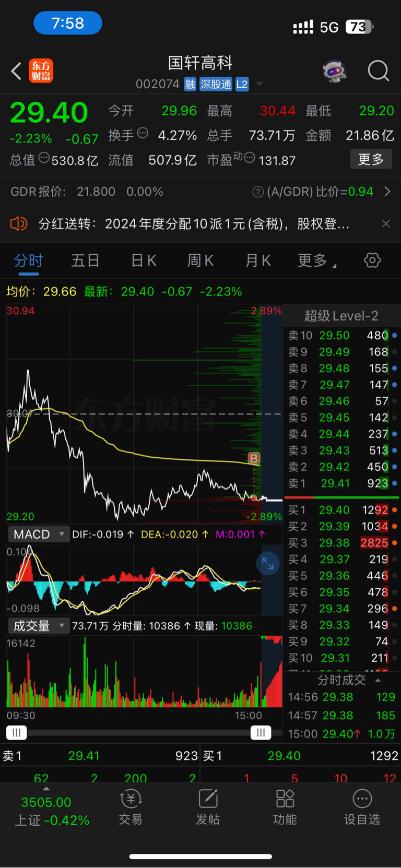Tap the back arrow icon
Viewport: 401px width, 868px height.
(16, 71)
